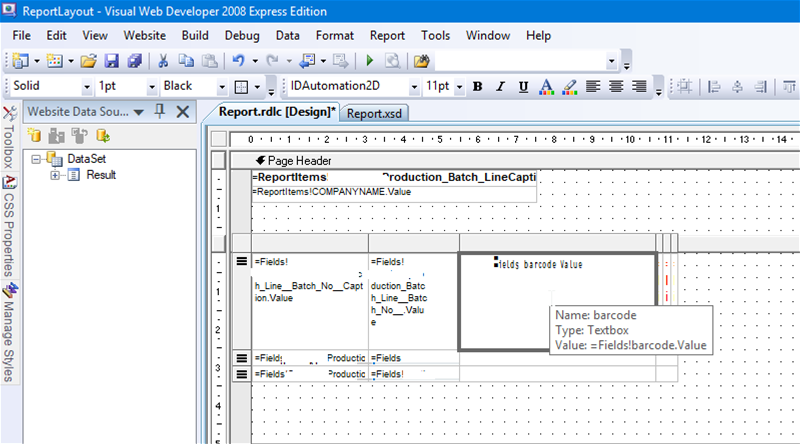
Task: Click the New Web Site icon
Action: (x=20, y=61)
